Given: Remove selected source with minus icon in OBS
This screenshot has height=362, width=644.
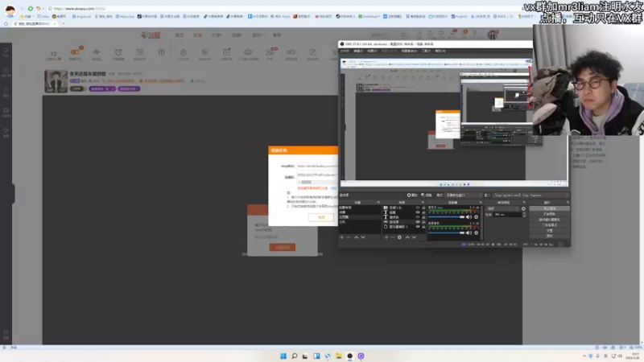Looking at the screenshot, I should coord(393,237).
